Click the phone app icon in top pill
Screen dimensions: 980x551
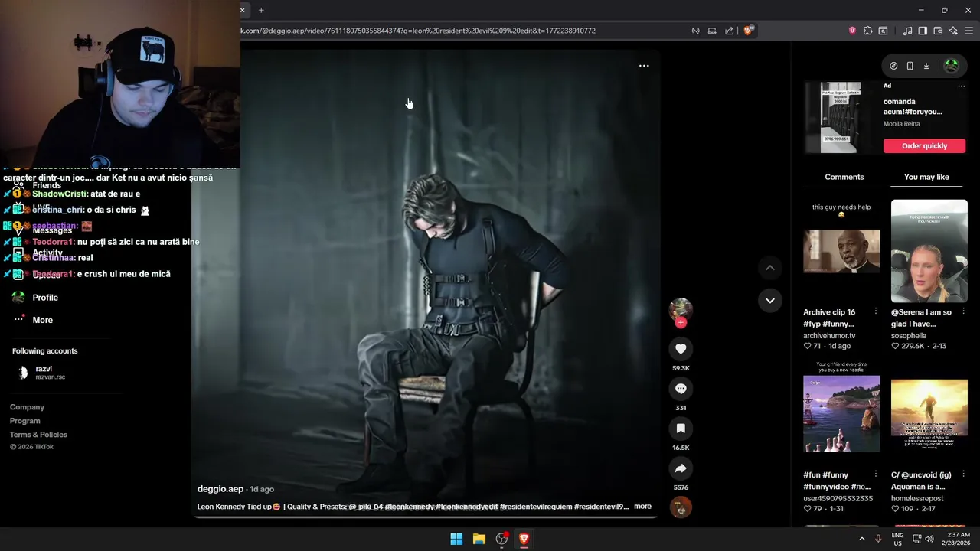click(910, 66)
